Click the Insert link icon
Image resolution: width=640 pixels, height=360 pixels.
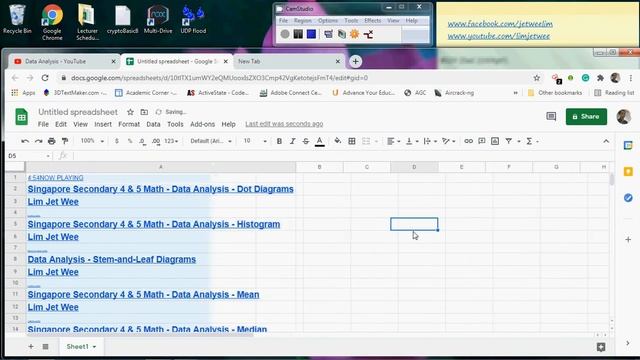pyautogui.click(x=468, y=141)
